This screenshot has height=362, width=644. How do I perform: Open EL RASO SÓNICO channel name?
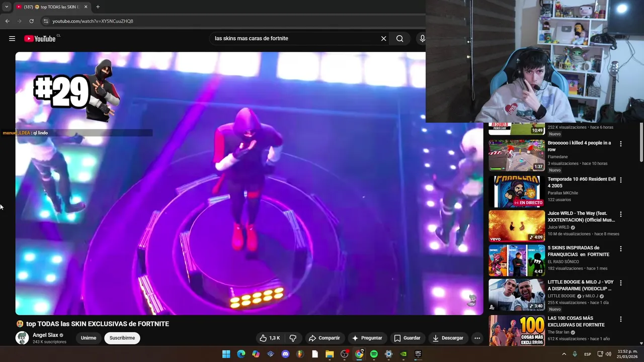click(x=563, y=262)
